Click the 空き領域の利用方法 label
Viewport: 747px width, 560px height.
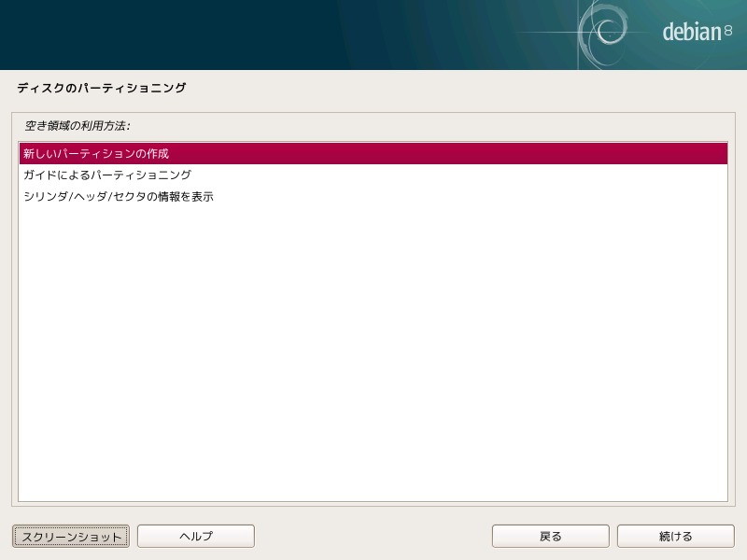point(78,126)
